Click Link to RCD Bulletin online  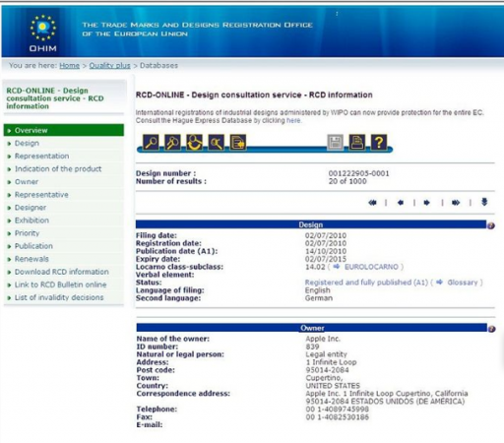pyautogui.click(x=60, y=285)
